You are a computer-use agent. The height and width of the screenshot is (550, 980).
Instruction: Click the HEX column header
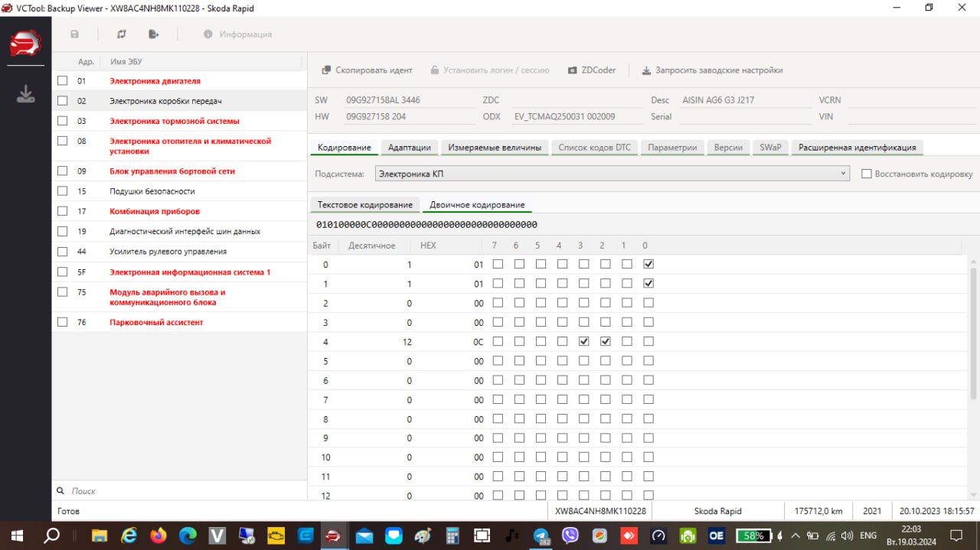[428, 245]
